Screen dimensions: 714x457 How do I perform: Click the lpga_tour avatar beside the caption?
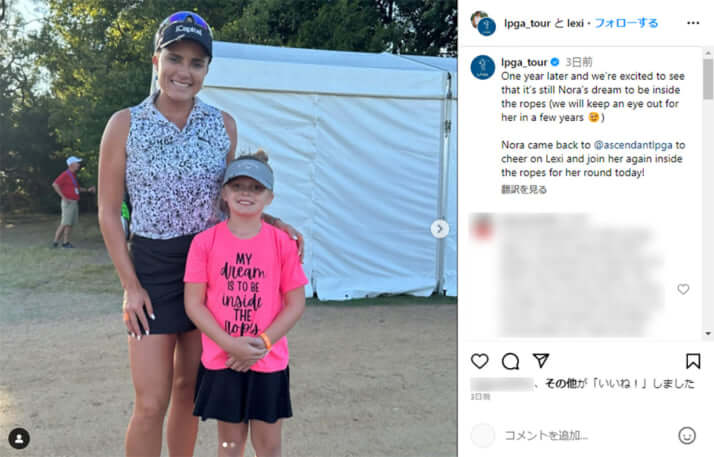pyautogui.click(x=483, y=67)
